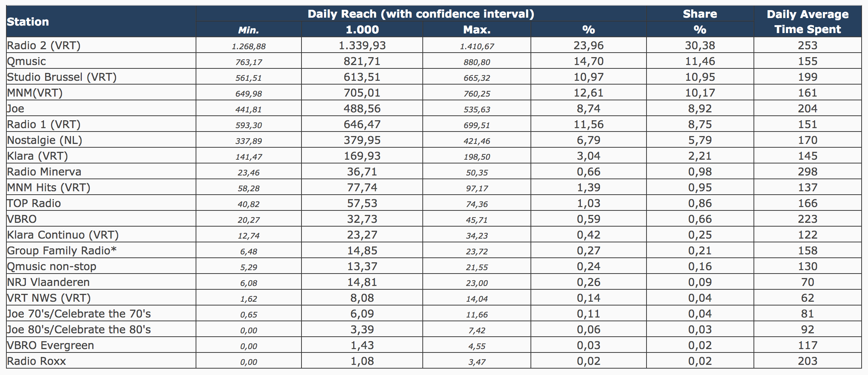This screenshot has height=375, width=868.
Task: Click the Max. column header
Action: coord(476,30)
